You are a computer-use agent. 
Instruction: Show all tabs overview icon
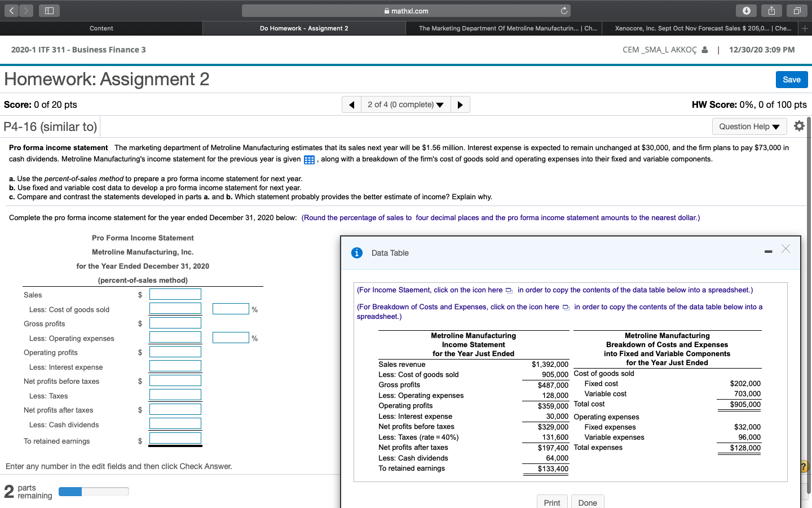[797, 11]
